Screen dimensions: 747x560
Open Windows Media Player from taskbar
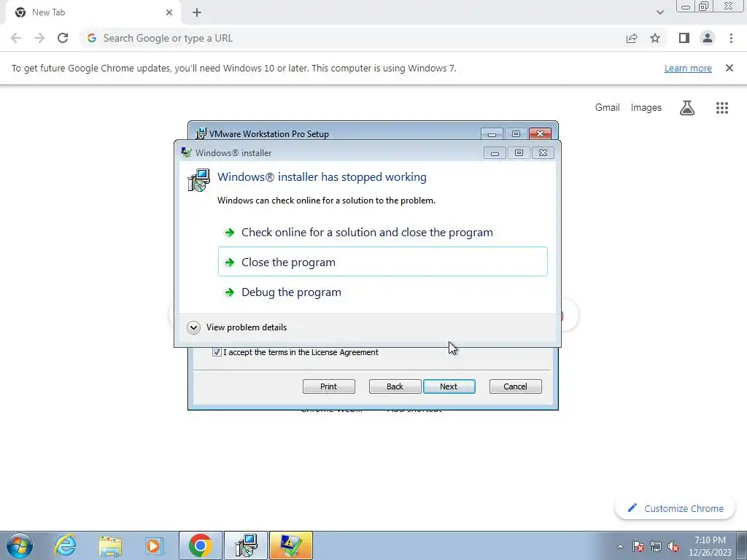click(155, 545)
